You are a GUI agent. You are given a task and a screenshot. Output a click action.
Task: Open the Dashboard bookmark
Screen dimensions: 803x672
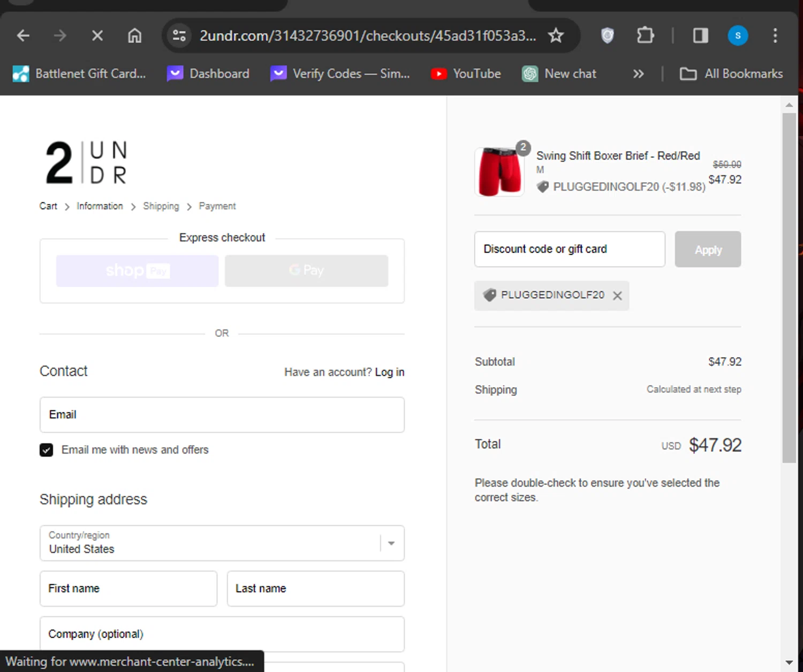pos(208,74)
